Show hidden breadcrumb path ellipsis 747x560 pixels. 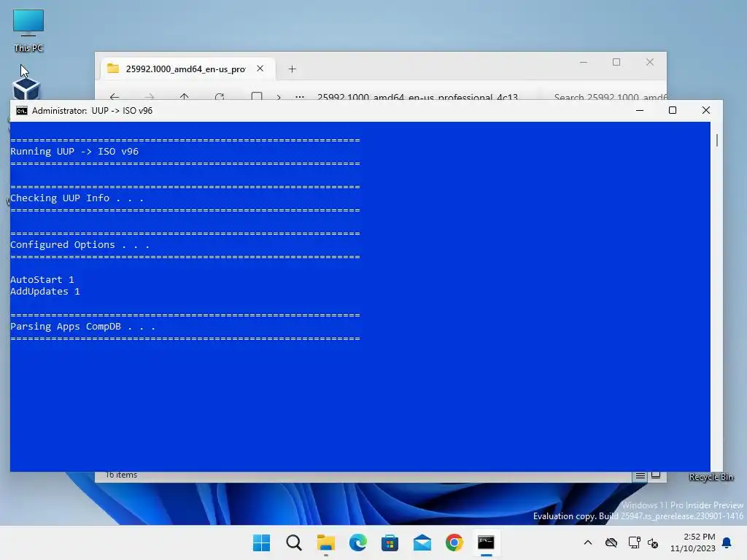coord(300,97)
